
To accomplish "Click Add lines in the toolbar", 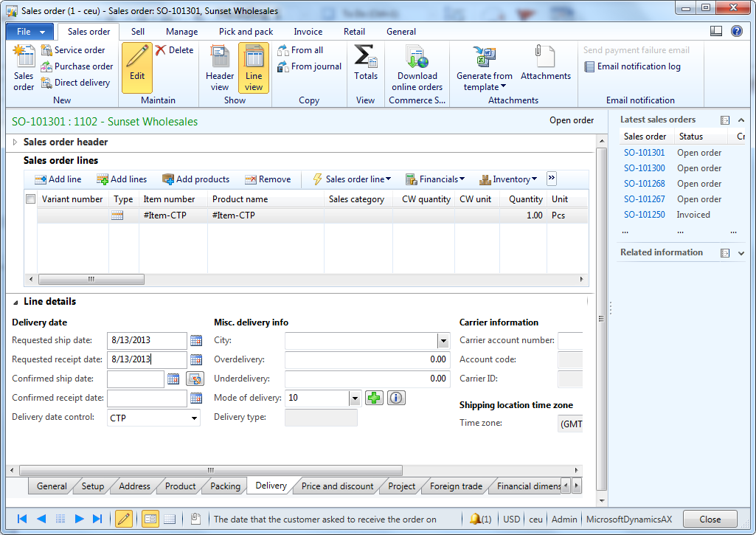I will pos(122,179).
